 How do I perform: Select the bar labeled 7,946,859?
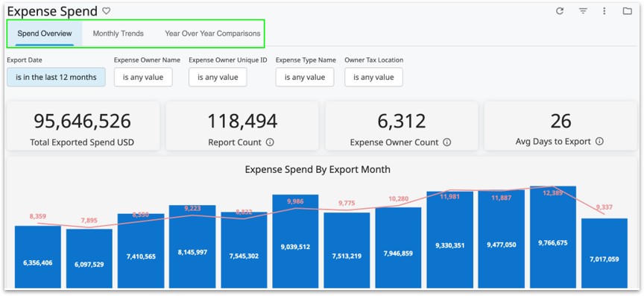pos(398,248)
